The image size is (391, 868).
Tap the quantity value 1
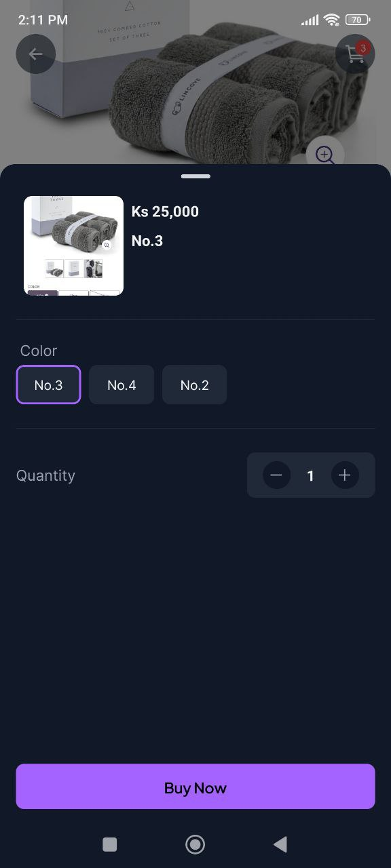click(310, 476)
